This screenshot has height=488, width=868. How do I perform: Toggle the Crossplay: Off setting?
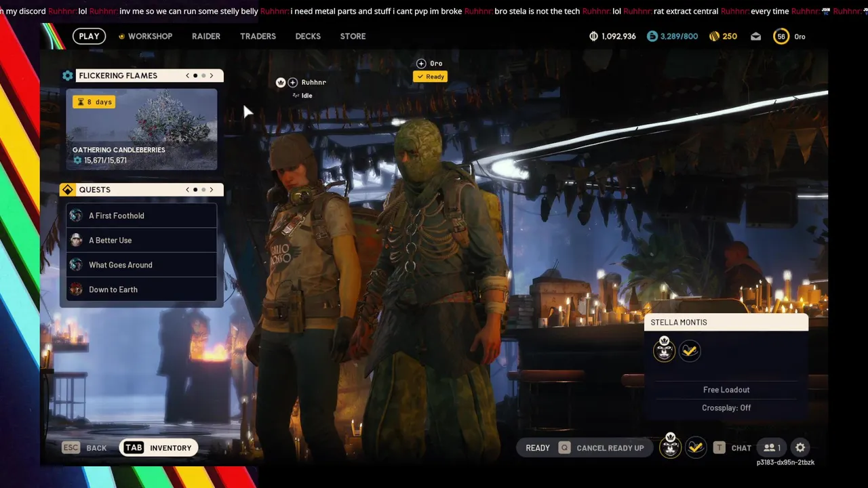pyautogui.click(x=726, y=408)
